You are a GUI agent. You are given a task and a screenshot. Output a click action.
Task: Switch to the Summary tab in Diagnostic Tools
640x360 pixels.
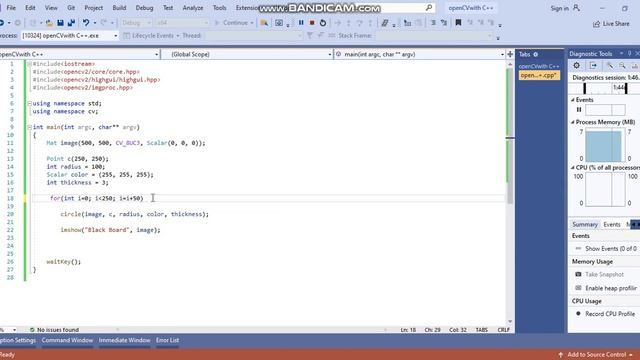pos(584,224)
